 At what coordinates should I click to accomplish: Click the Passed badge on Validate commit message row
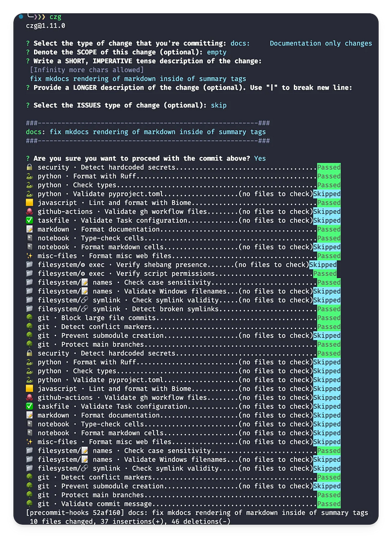click(x=329, y=504)
